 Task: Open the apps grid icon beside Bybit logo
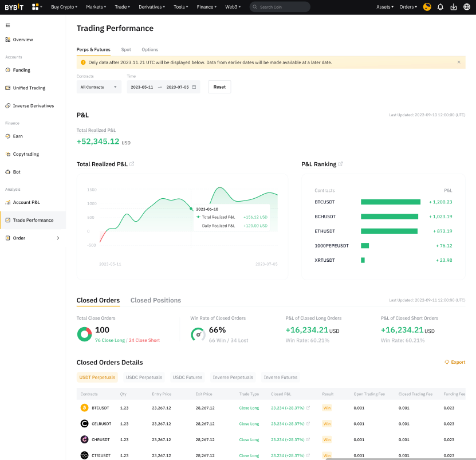36,7
